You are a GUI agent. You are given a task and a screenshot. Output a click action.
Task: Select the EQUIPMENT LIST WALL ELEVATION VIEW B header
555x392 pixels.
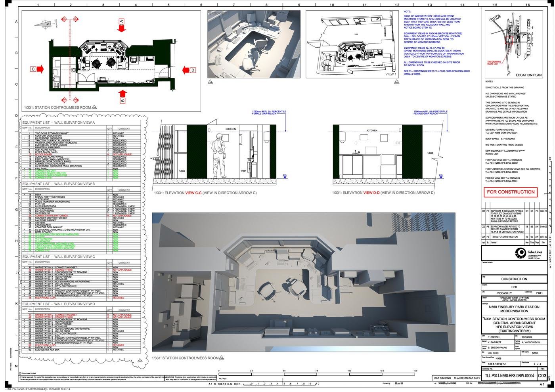[x=57, y=184]
